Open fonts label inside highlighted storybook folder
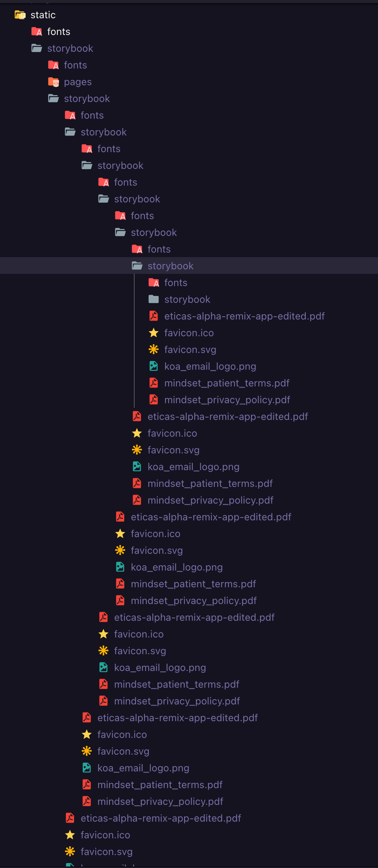The width and height of the screenshot is (378, 868). tap(176, 283)
